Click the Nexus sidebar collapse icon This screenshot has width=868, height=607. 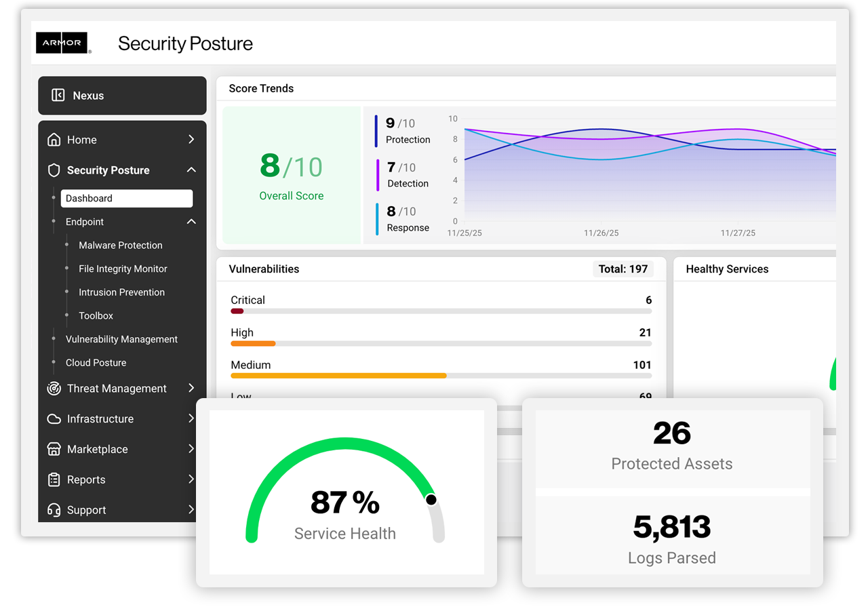[58, 96]
